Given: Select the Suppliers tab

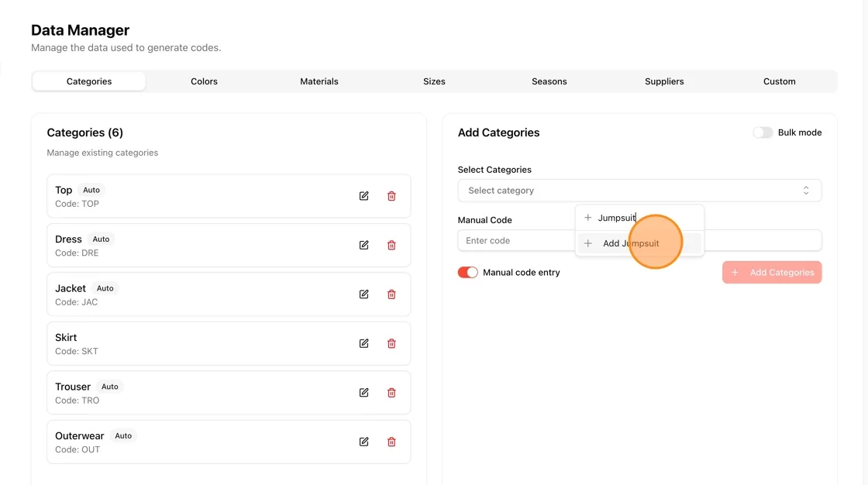Looking at the screenshot, I should point(664,81).
